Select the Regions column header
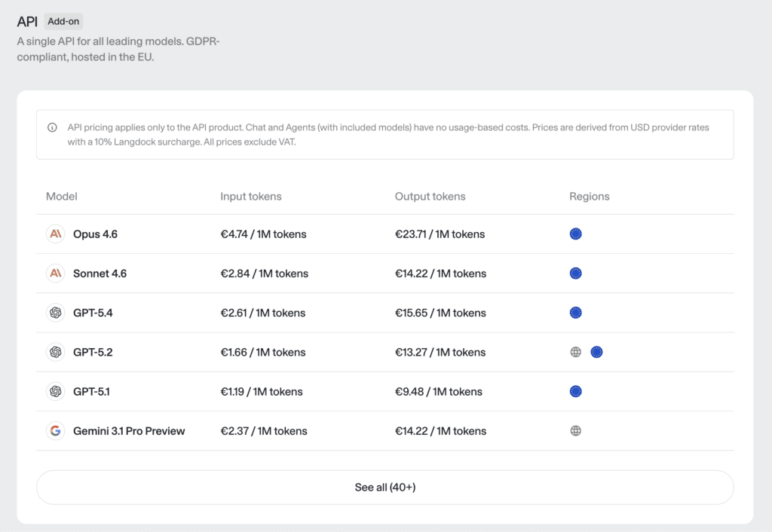Image resolution: width=772 pixels, height=532 pixels. click(590, 197)
